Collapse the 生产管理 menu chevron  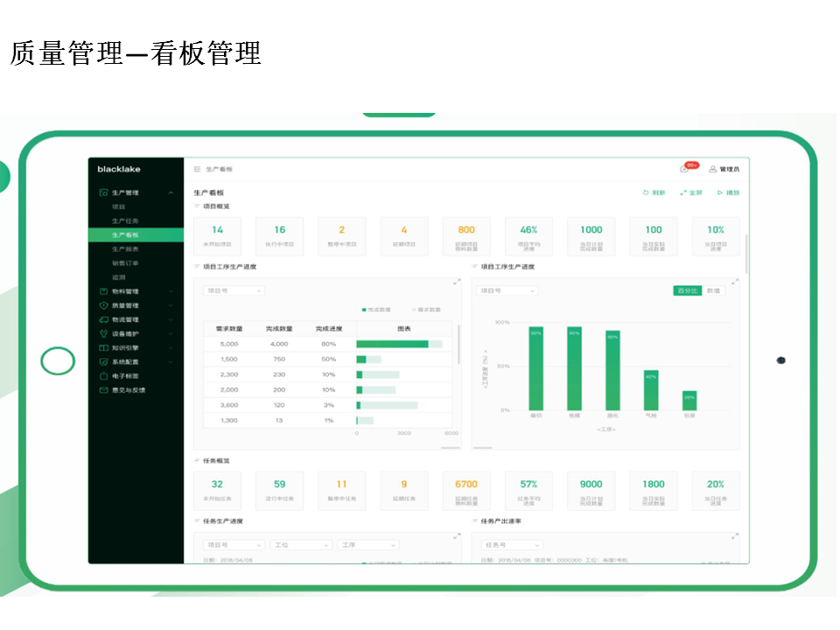point(171,192)
